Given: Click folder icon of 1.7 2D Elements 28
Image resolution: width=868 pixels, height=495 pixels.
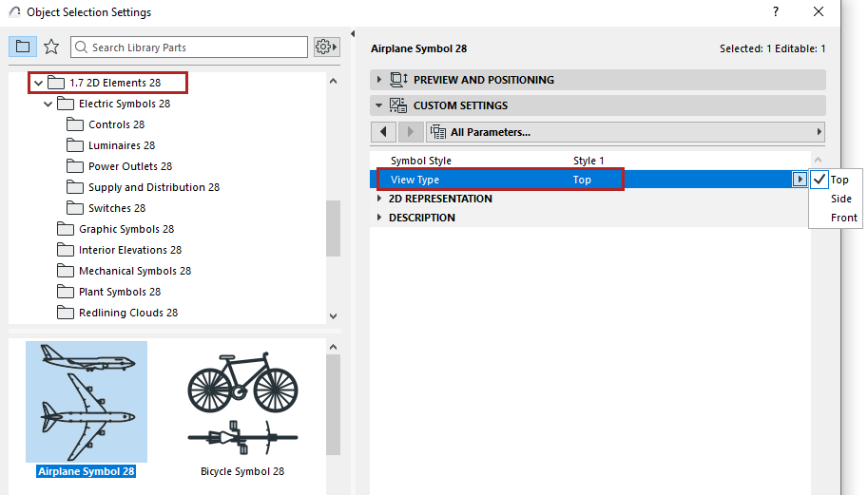Looking at the screenshot, I should pos(56,83).
